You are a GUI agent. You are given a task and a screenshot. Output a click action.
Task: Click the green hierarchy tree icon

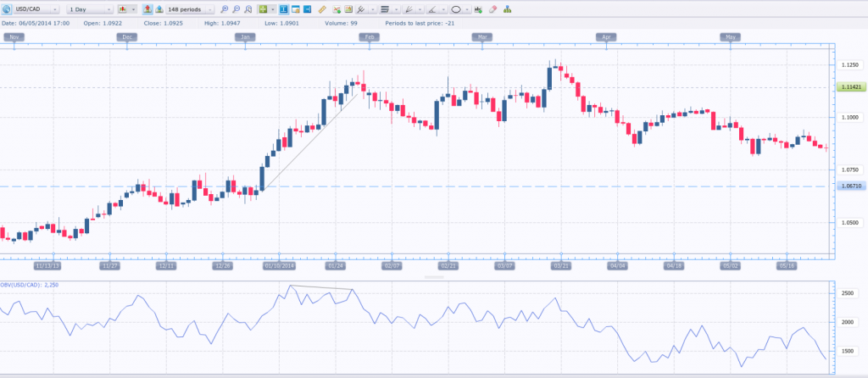(507, 8)
